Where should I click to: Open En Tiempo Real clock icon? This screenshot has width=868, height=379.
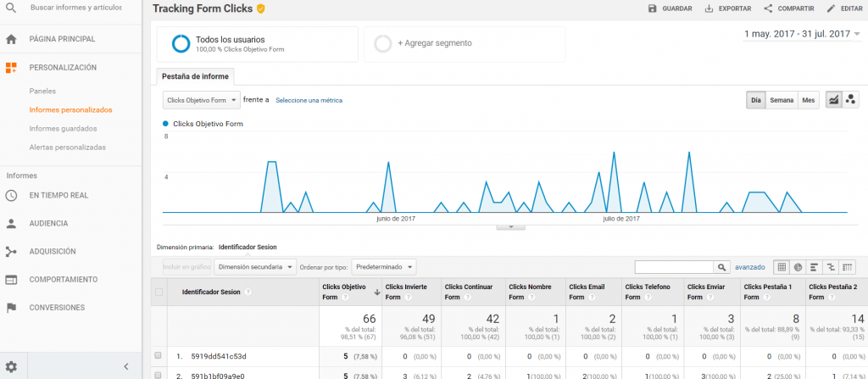click(x=10, y=195)
